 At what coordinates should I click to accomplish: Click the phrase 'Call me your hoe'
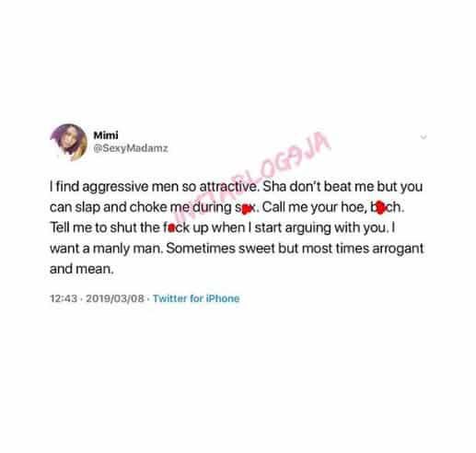pos(313,207)
